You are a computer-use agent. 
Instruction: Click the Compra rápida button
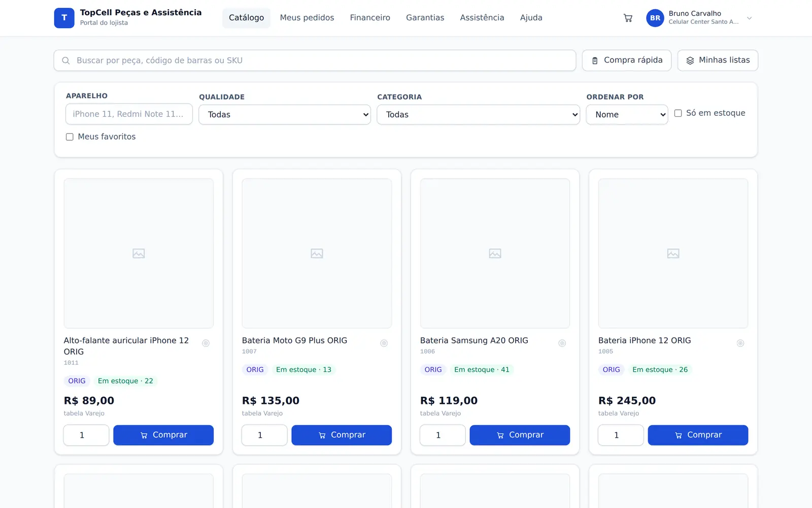coord(627,60)
